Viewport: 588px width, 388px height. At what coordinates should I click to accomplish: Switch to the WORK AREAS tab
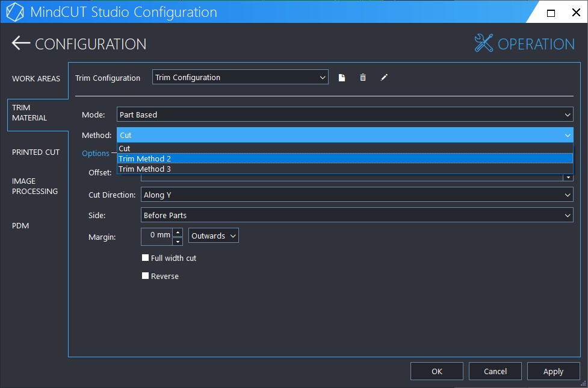pyautogui.click(x=36, y=78)
